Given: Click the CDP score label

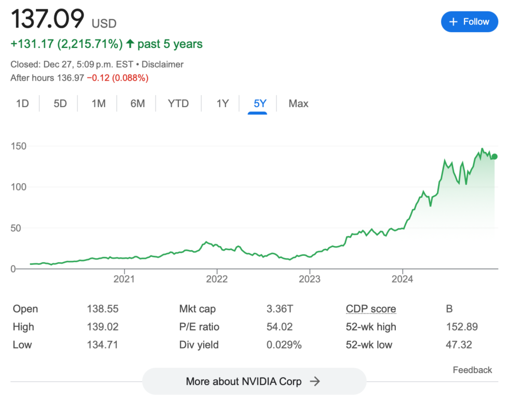Looking at the screenshot, I should (371, 309).
